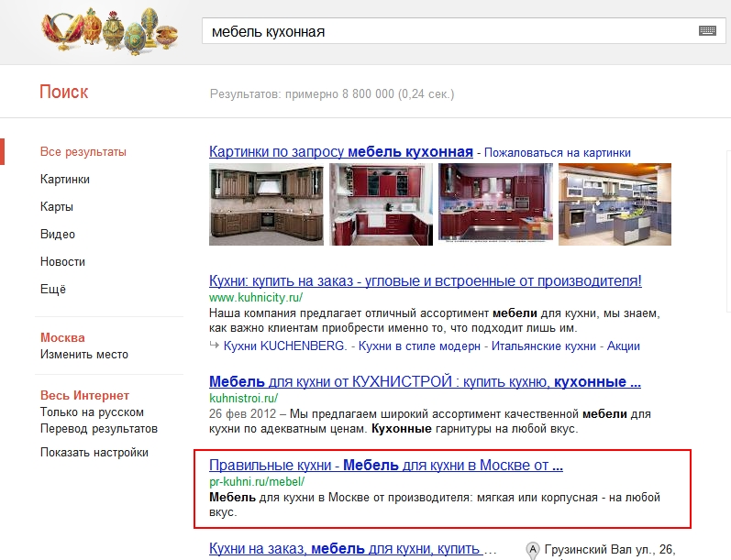Click Изменить место location link
Viewport: 731px width, 560px height.
[x=83, y=355]
